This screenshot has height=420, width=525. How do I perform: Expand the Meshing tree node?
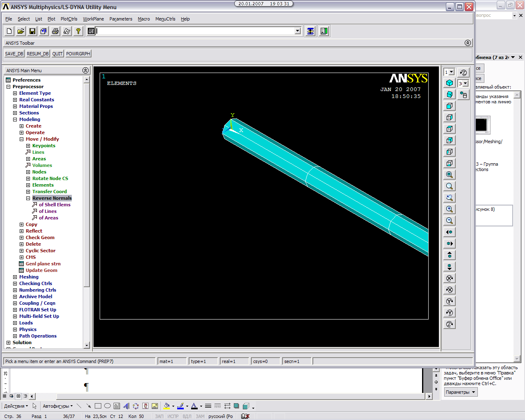[15, 277]
